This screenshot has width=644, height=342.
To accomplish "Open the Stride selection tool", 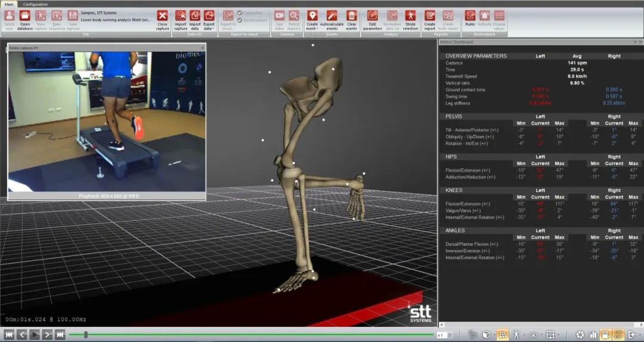I will pos(410,16).
